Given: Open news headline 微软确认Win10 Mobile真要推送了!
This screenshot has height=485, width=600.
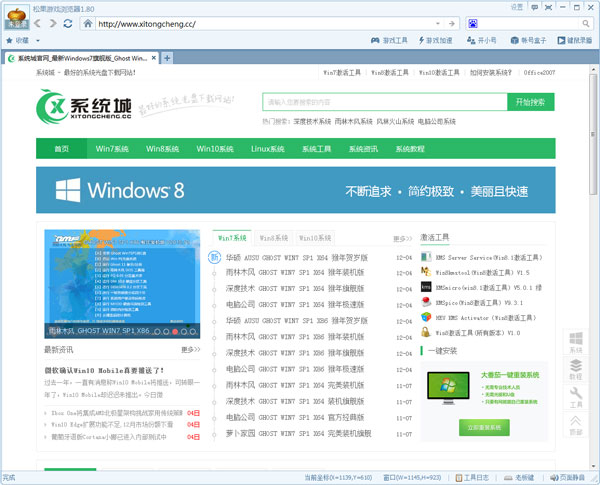Looking at the screenshot, I should [104, 370].
